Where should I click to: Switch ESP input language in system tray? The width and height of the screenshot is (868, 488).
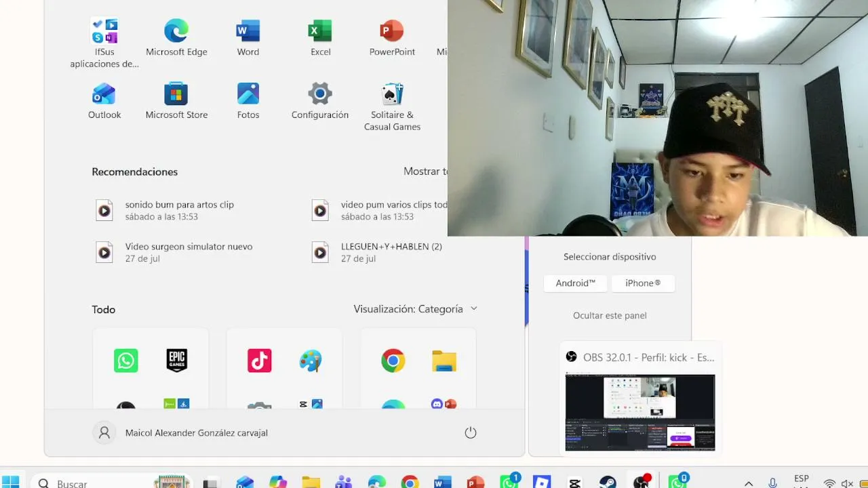click(x=801, y=480)
